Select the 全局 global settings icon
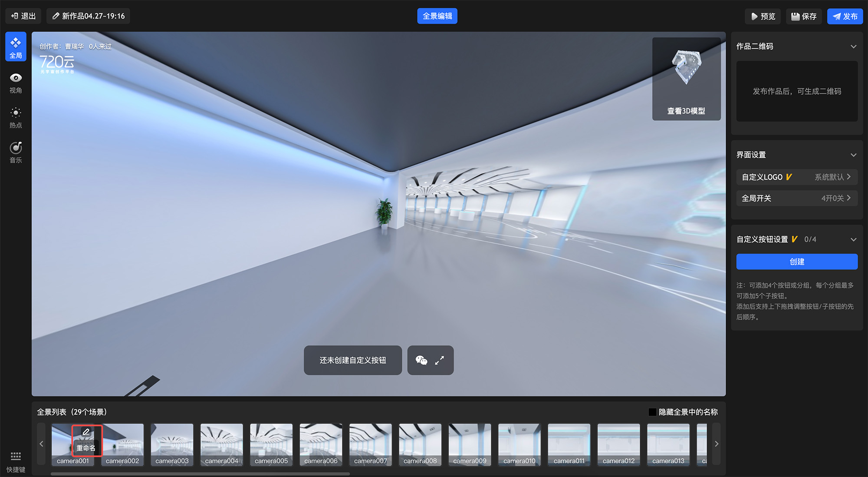Screen dimensions: 868x477 coord(16,47)
